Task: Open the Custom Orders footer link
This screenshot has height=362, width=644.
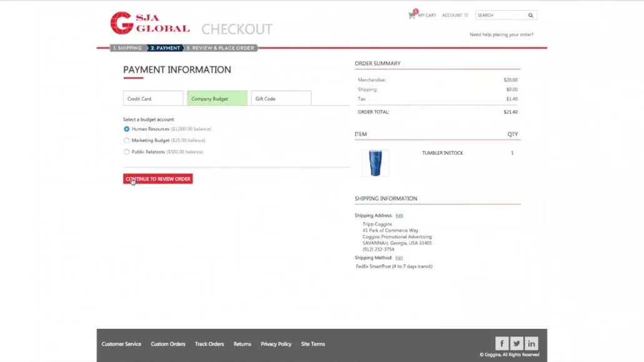Action: tap(168, 344)
